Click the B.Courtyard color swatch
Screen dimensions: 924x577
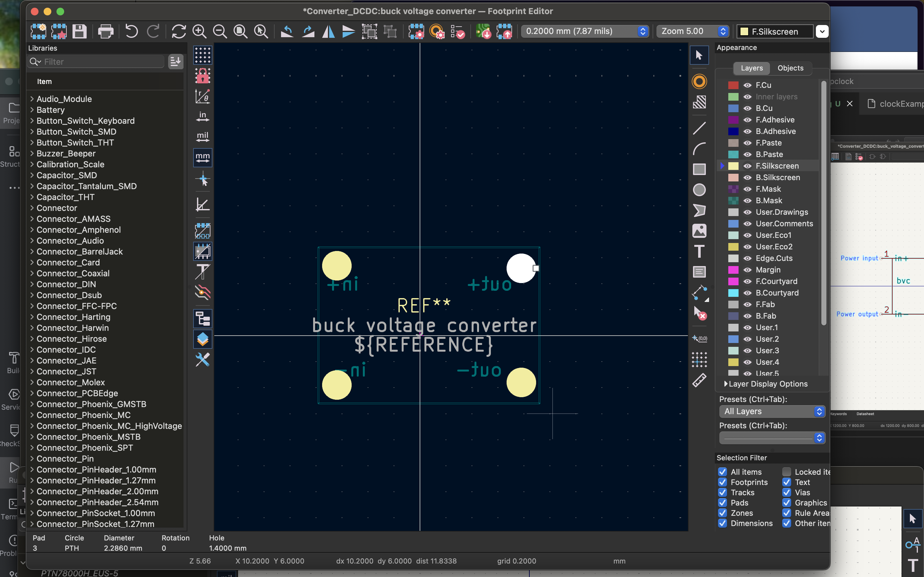point(733,293)
